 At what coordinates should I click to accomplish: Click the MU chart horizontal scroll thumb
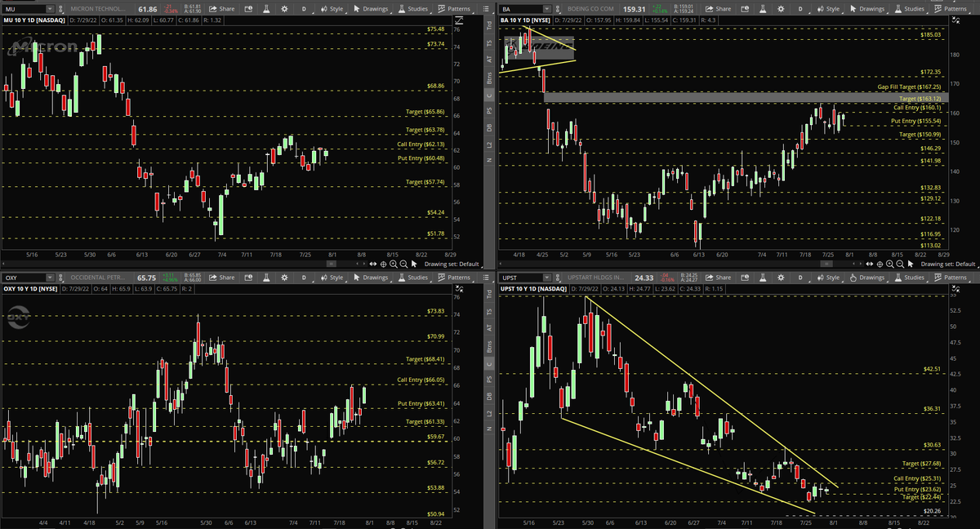(x=332, y=264)
